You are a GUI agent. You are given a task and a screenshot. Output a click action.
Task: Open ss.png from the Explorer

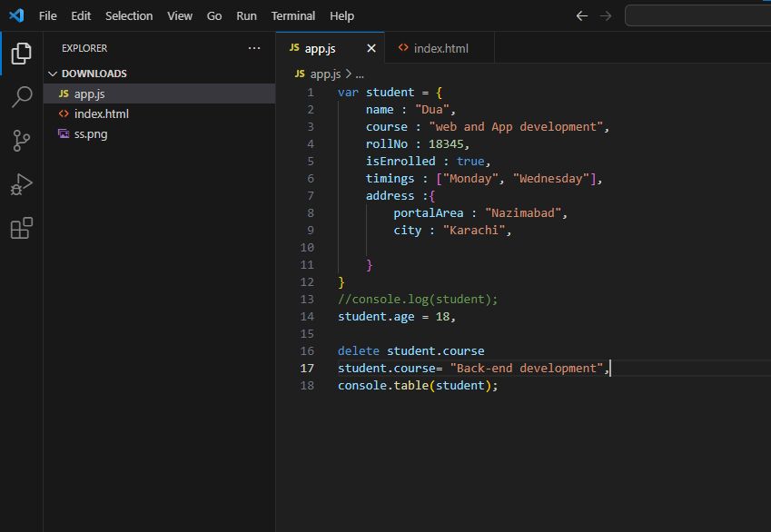91,133
